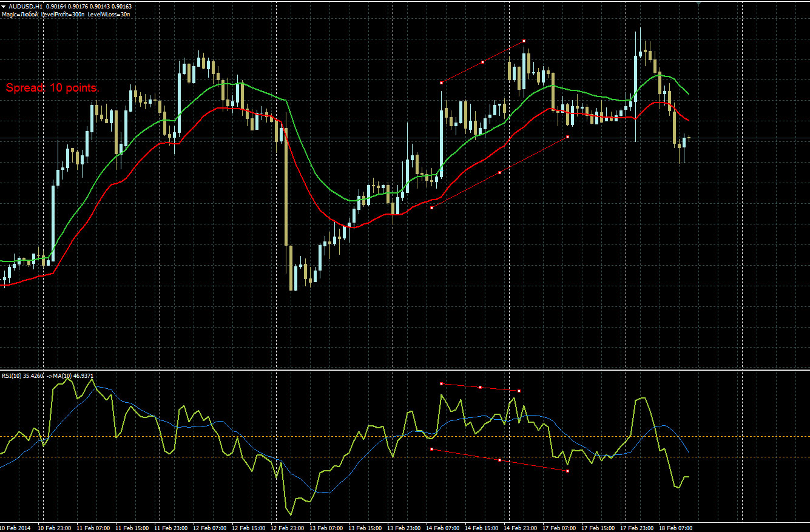Click the ->MA(10) 46.9371 indicator label

(x=70, y=376)
